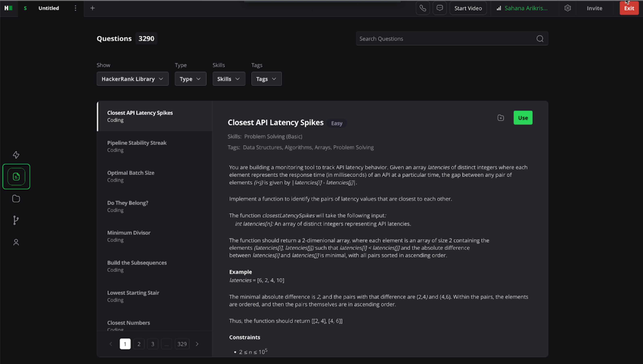This screenshot has width=643, height=364.
Task: Open the Untitled tab three-dot menu
Action: coord(75,8)
